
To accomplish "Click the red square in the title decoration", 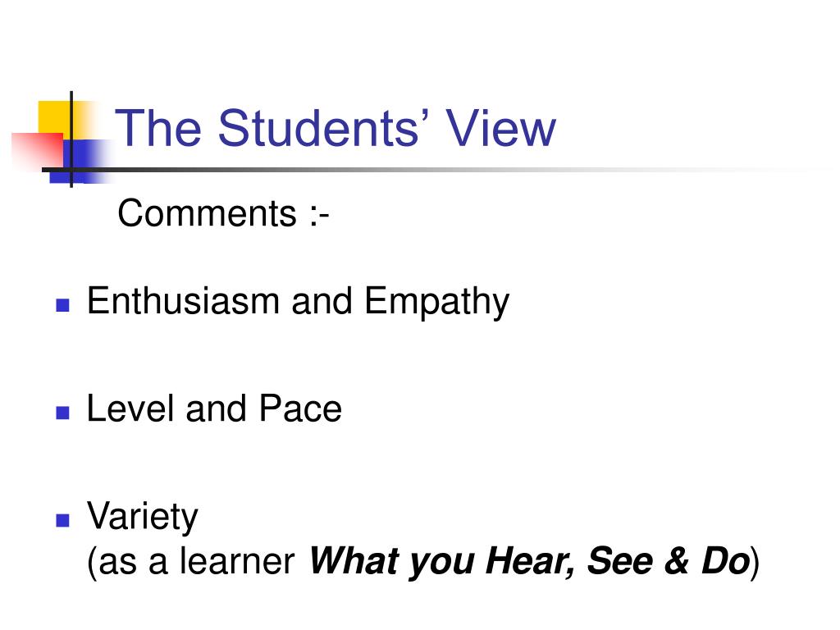I will click(38, 151).
